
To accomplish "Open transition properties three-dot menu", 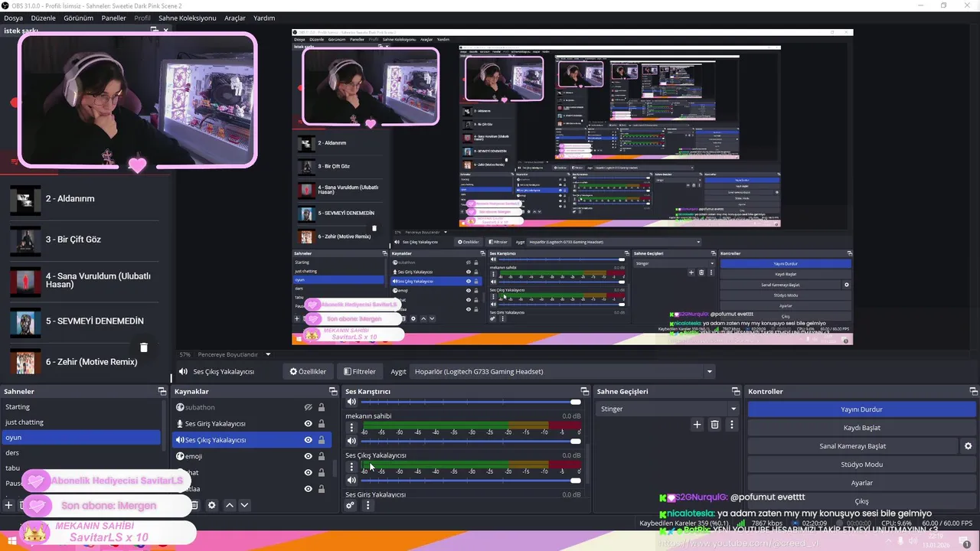I will coord(731,424).
